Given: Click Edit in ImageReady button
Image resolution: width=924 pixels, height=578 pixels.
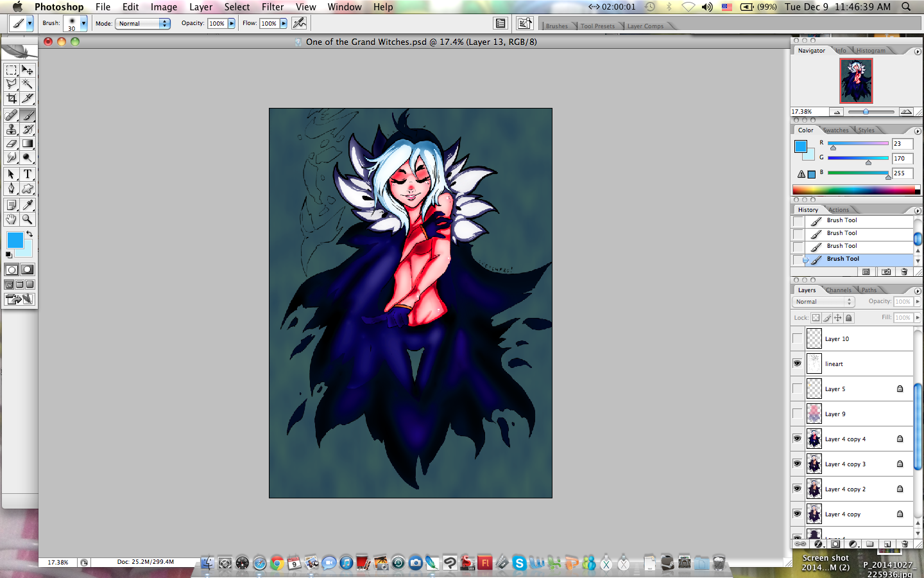Looking at the screenshot, I should click(19, 299).
